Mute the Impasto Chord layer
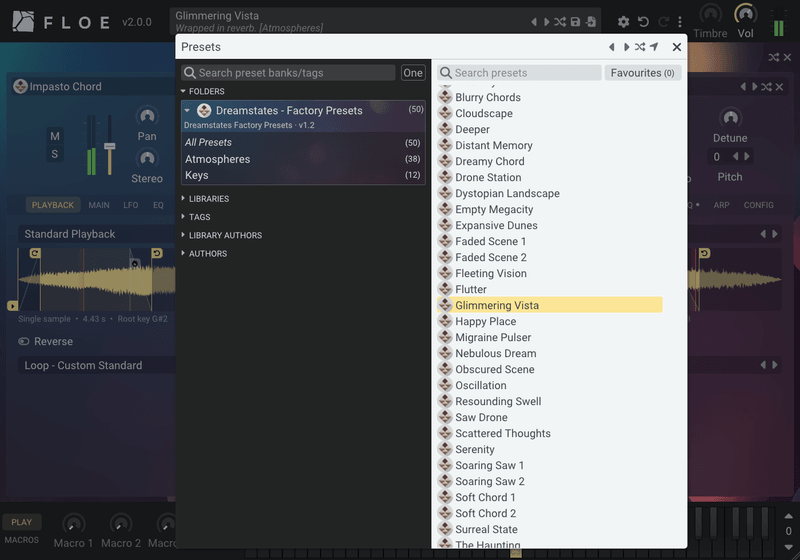 55,136
